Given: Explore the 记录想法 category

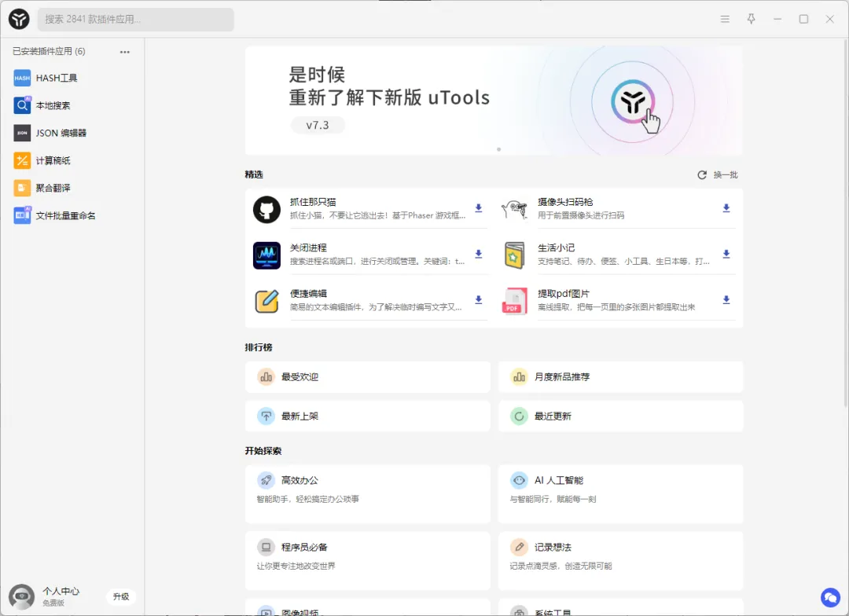Looking at the screenshot, I should (620, 561).
